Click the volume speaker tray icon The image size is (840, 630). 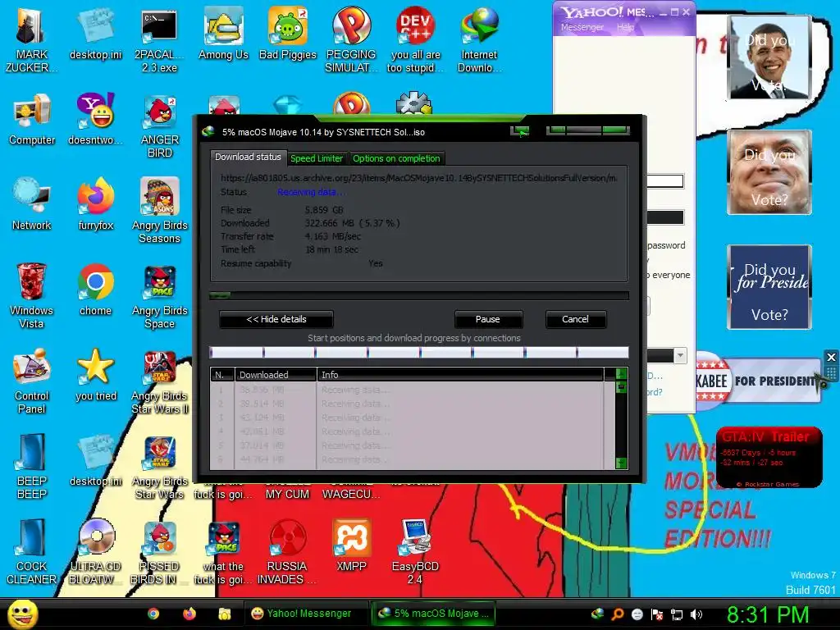[696, 614]
